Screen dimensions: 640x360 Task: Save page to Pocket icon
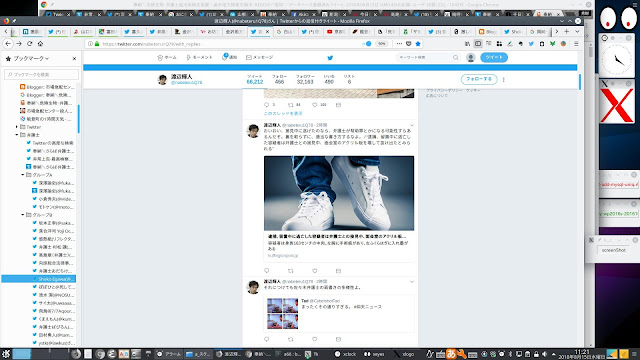pyautogui.click(x=409, y=44)
